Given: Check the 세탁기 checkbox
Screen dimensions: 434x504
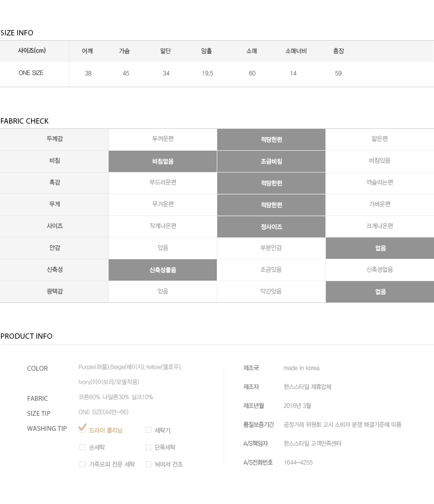Looking at the screenshot, I should 148,430.
